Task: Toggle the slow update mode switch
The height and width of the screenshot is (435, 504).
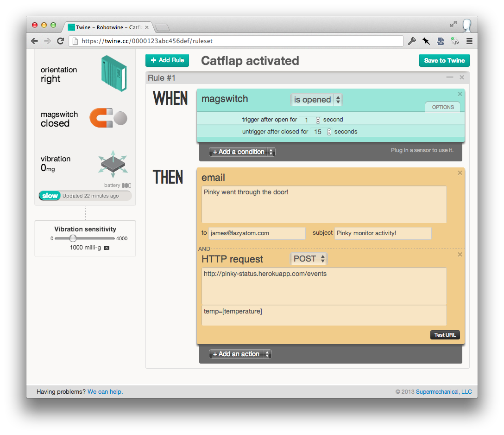Action: point(50,196)
